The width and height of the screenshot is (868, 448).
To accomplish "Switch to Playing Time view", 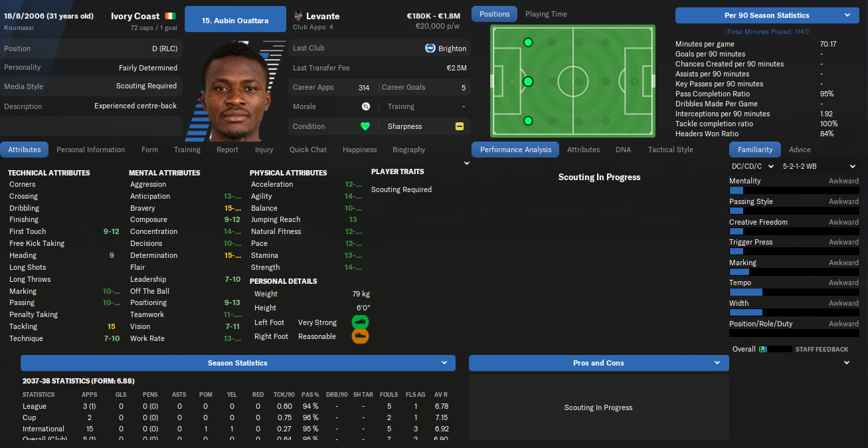I will (546, 14).
